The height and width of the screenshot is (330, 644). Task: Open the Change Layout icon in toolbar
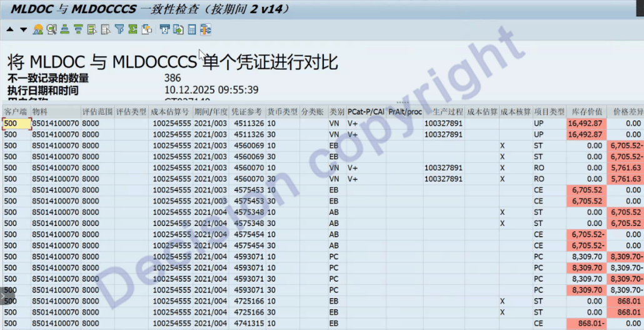click(x=206, y=29)
